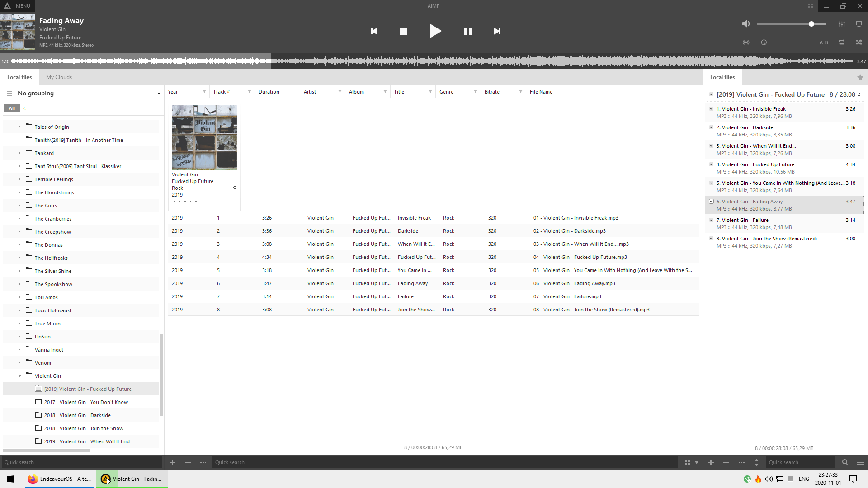This screenshot has width=868, height=488.
Task: Open the Windows Start menu
Action: pos(11,479)
